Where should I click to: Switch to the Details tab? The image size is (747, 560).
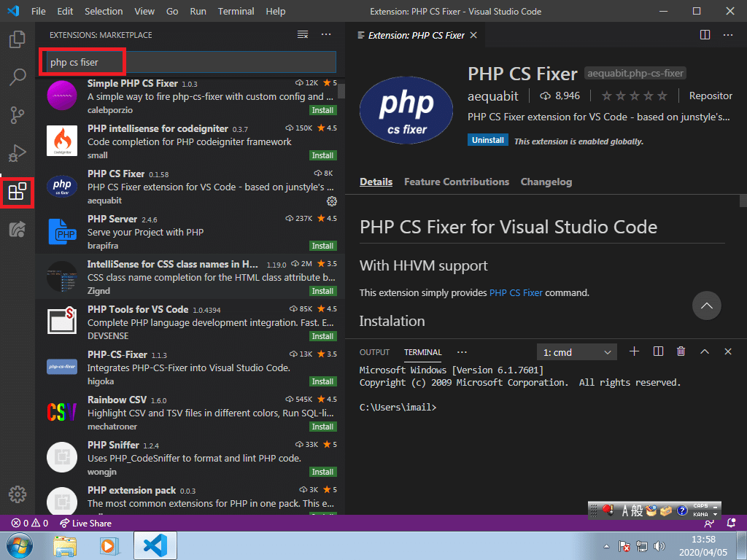click(376, 182)
